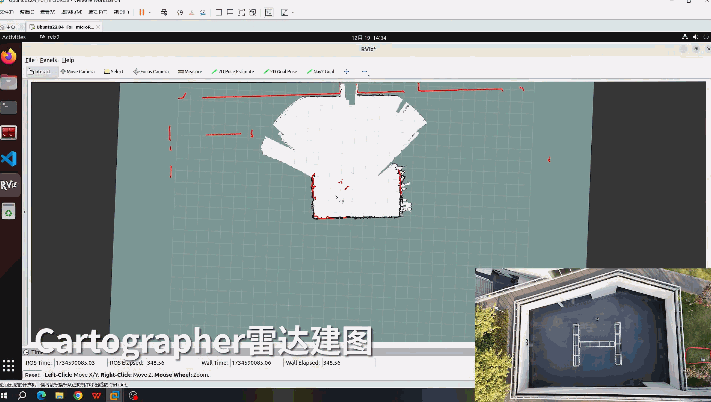Click VMware console view icon

click(x=268, y=12)
